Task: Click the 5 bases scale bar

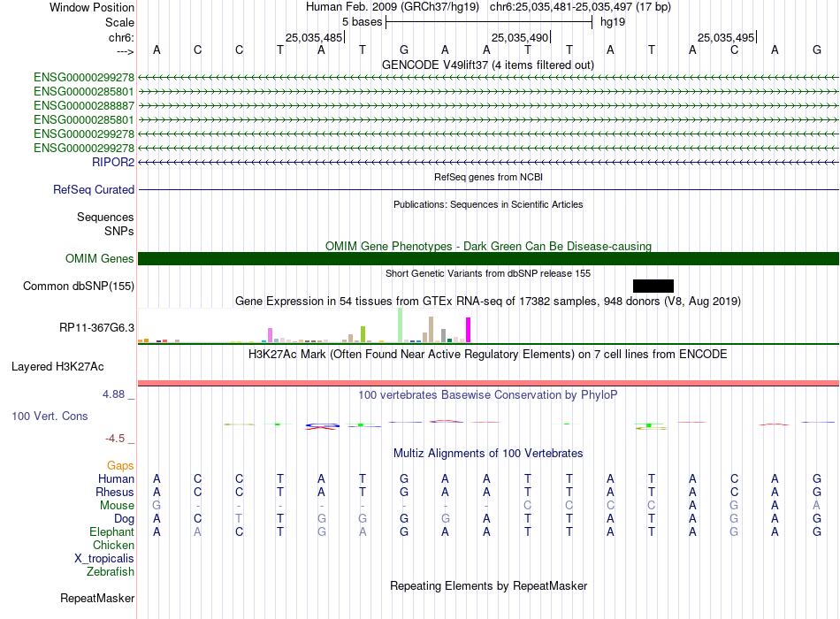Action: coord(489,22)
